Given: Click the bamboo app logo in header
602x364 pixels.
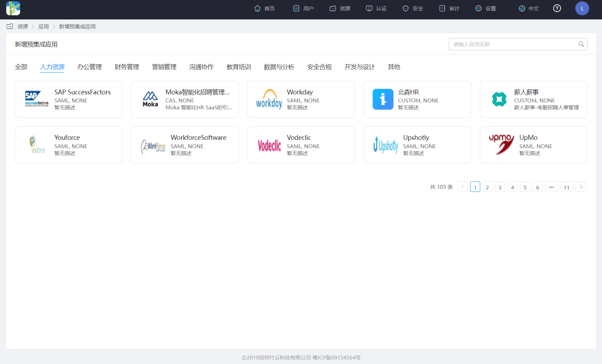Looking at the screenshot, I should tap(13, 8).
